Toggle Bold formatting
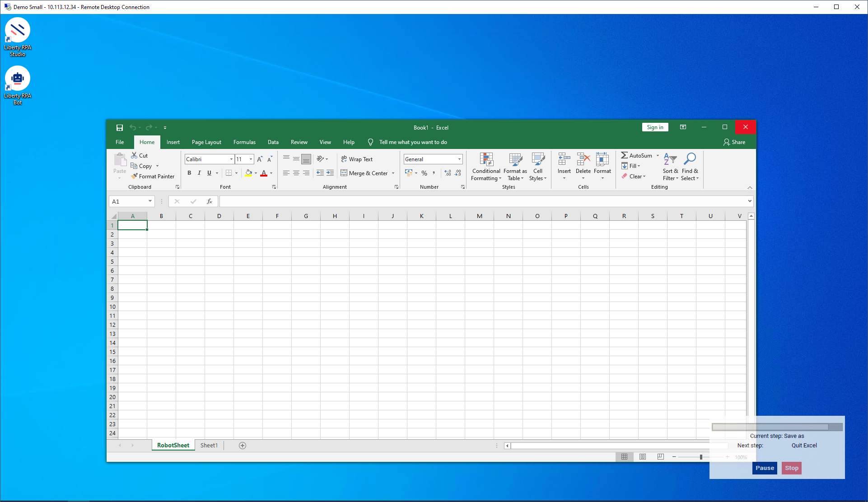 click(x=189, y=173)
